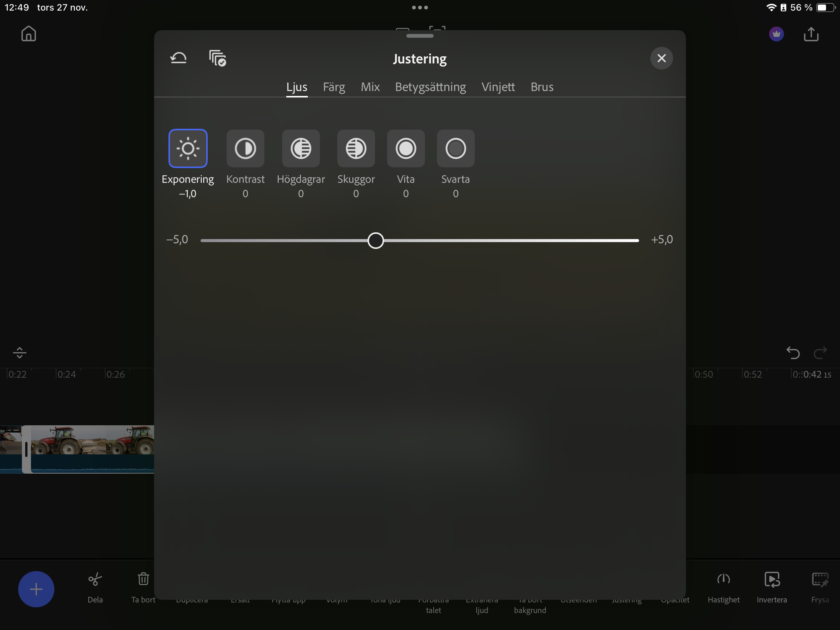Image resolution: width=840 pixels, height=630 pixels.
Task: Pick the Vita adjustment icon
Action: click(x=406, y=148)
